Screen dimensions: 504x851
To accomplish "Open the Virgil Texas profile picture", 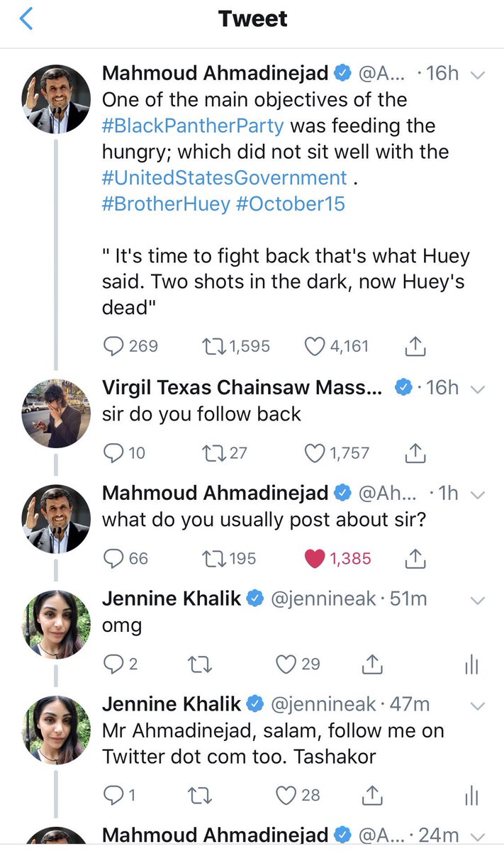I will click(57, 413).
